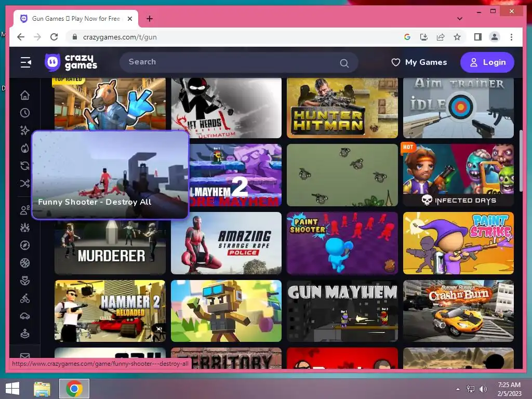The width and height of the screenshot is (532, 399).
Task: Click the Login button
Action: [487, 62]
